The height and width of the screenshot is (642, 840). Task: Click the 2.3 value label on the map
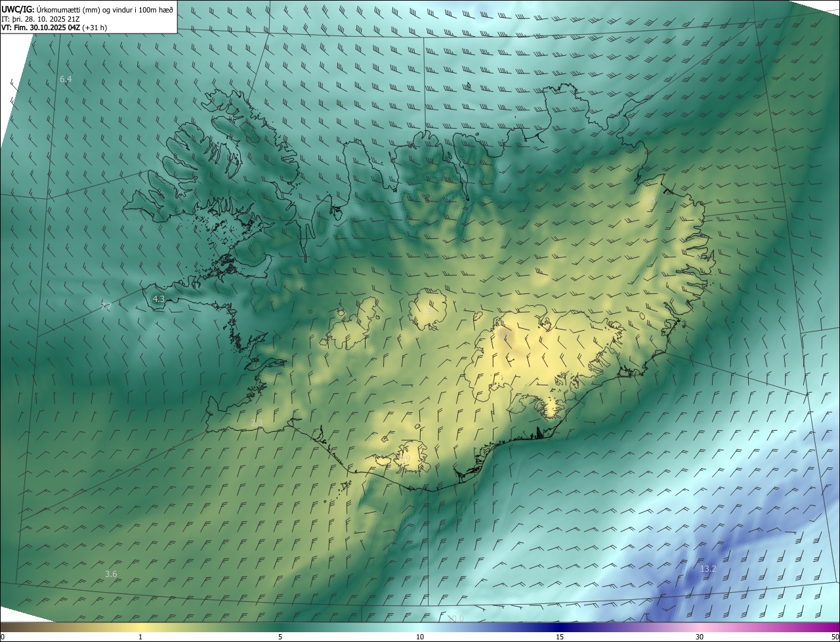pos(257,422)
